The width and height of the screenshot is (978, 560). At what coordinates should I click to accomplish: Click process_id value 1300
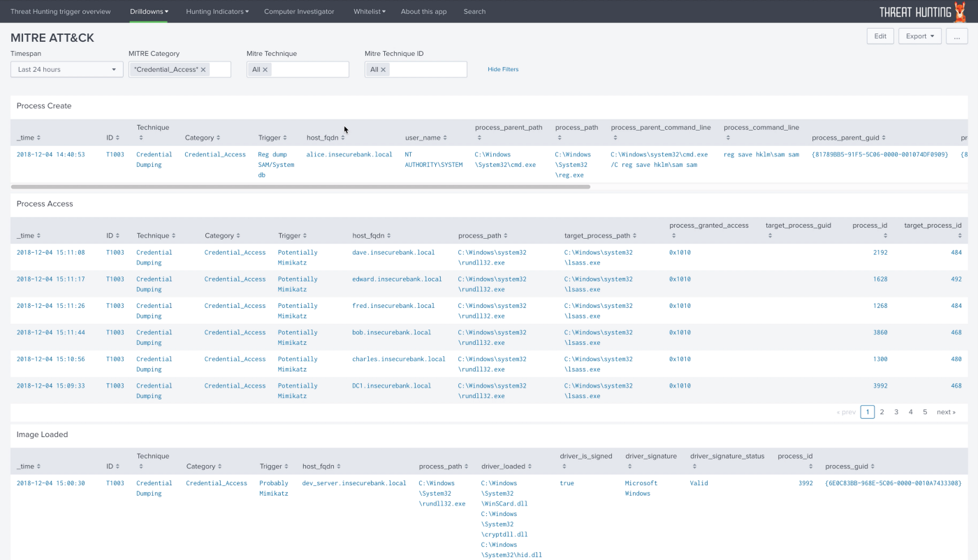coord(880,359)
